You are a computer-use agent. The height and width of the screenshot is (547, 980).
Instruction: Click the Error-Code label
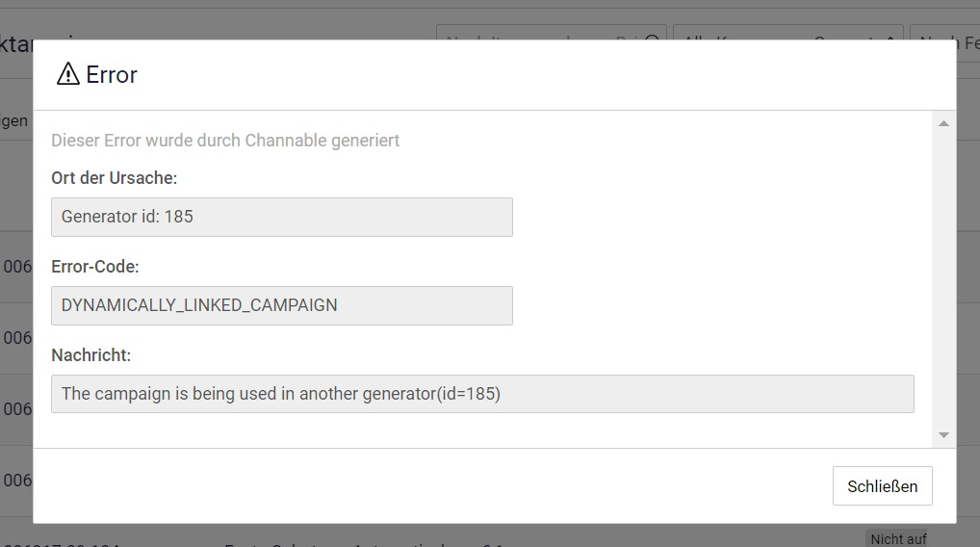pos(95,267)
